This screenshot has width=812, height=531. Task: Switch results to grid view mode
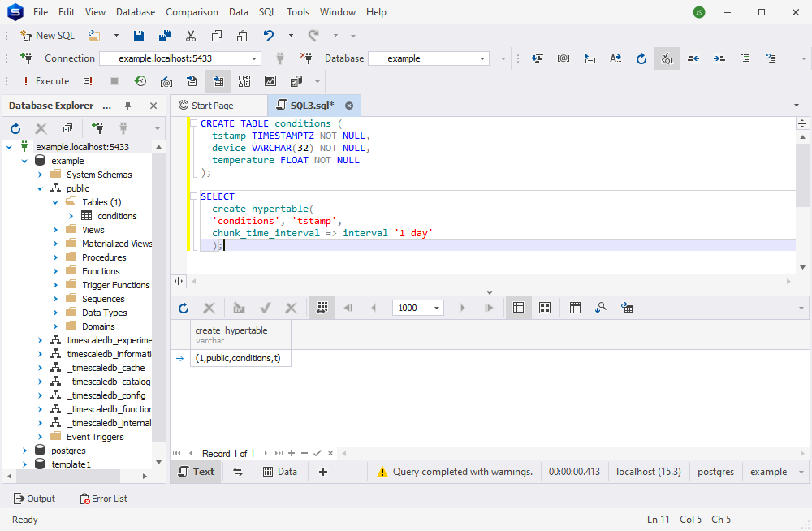[x=518, y=309]
